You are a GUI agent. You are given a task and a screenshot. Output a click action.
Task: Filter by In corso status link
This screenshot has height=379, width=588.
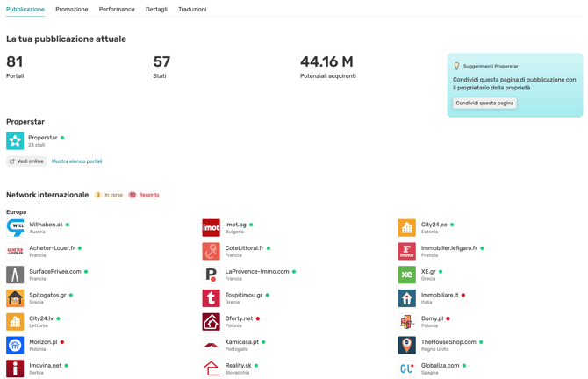(113, 195)
